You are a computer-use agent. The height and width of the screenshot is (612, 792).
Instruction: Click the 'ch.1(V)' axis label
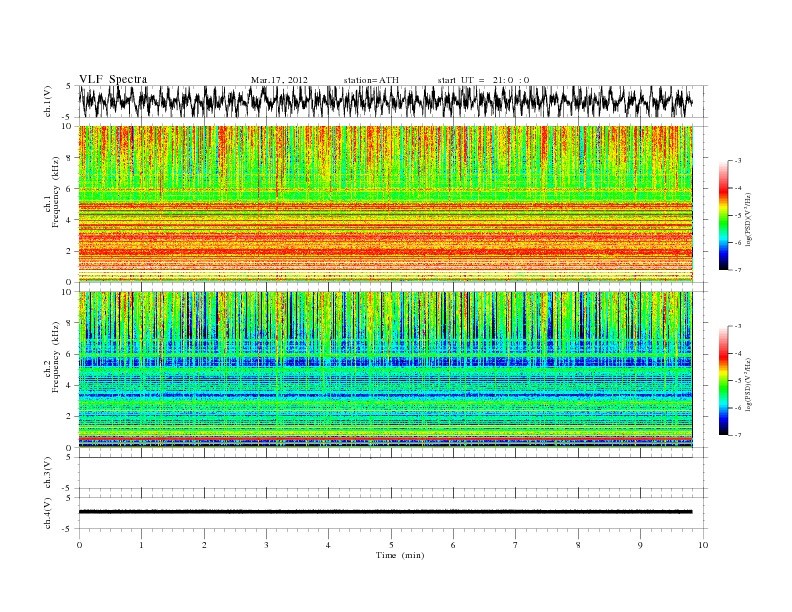(x=48, y=101)
